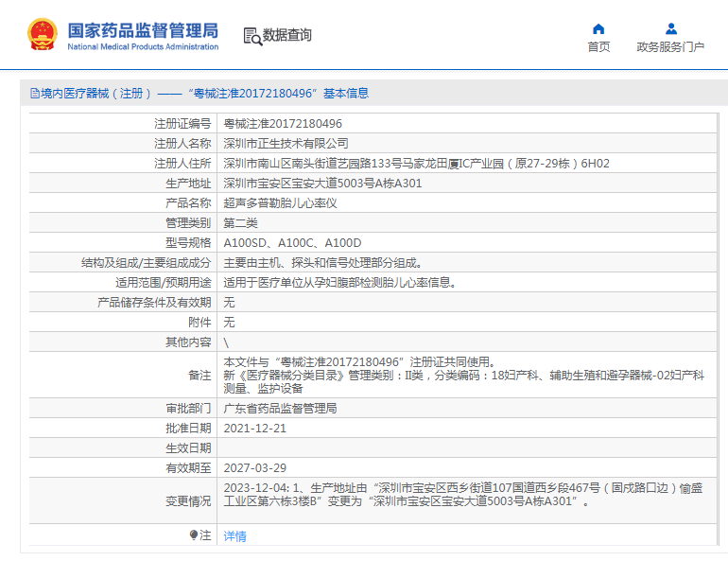This screenshot has width=728, height=561.
Task: Select structure text 主要由主机、探头和信号处理部分组成
Action: click(x=322, y=263)
